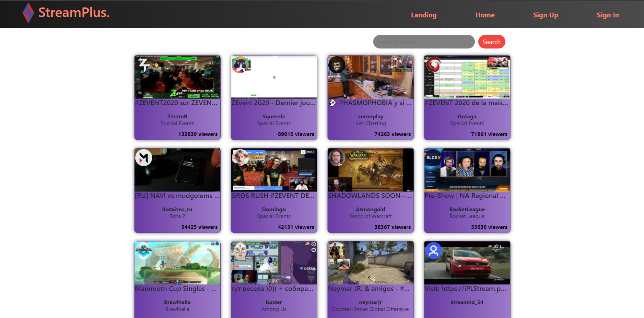Click Squeezie's avatar icon on the thumbnail
The image size is (644, 318).
tap(240, 65)
